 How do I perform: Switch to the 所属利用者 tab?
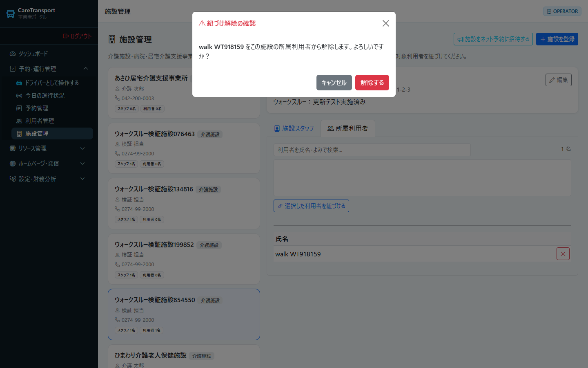coord(348,128)
